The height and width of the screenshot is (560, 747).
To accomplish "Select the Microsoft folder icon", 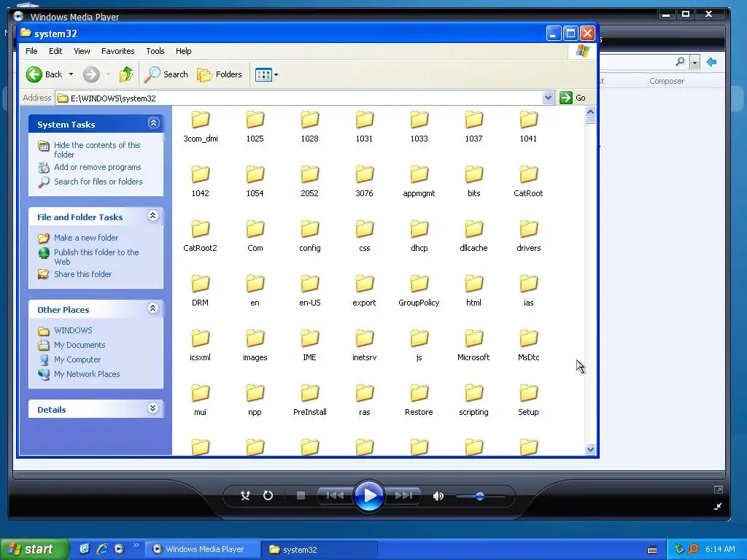I will (x=473, y=338).
